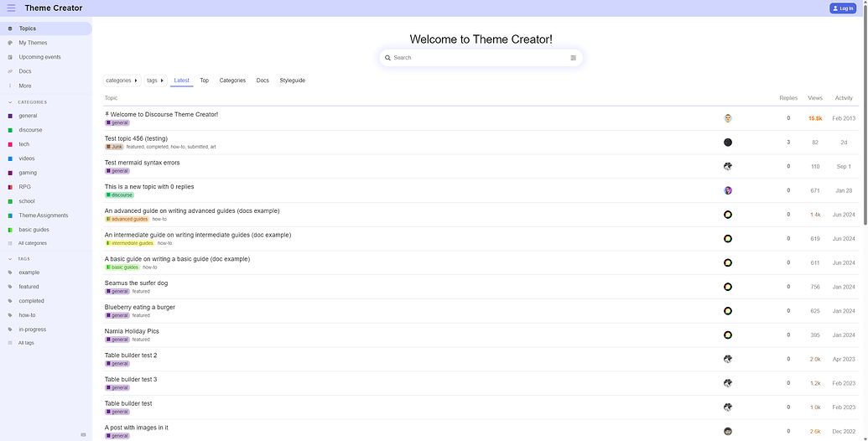The height and width of the screenshot is (441, 868).
Task: Click the My Themes sidebar icon
Action: point(10,43)
